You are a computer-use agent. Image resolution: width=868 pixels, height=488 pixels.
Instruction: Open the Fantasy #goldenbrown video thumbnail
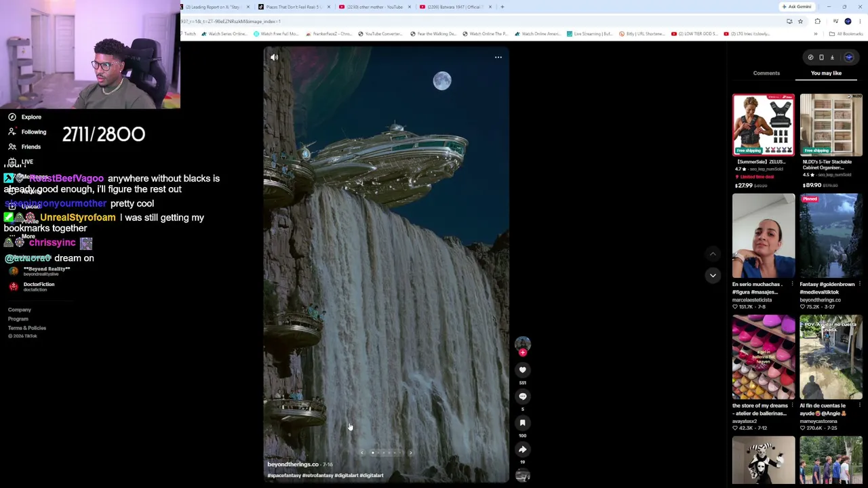pos(831,236)
